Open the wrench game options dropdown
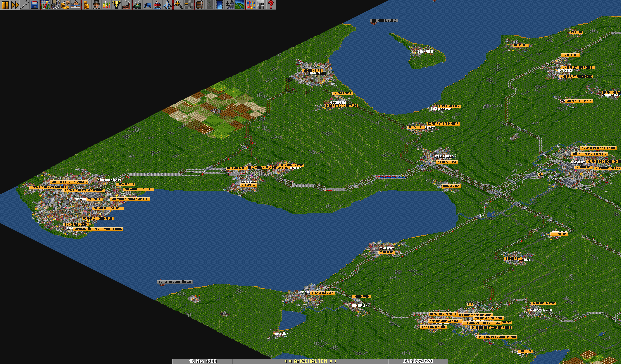Viewport: 621px width, 364px height. (25, 5)
